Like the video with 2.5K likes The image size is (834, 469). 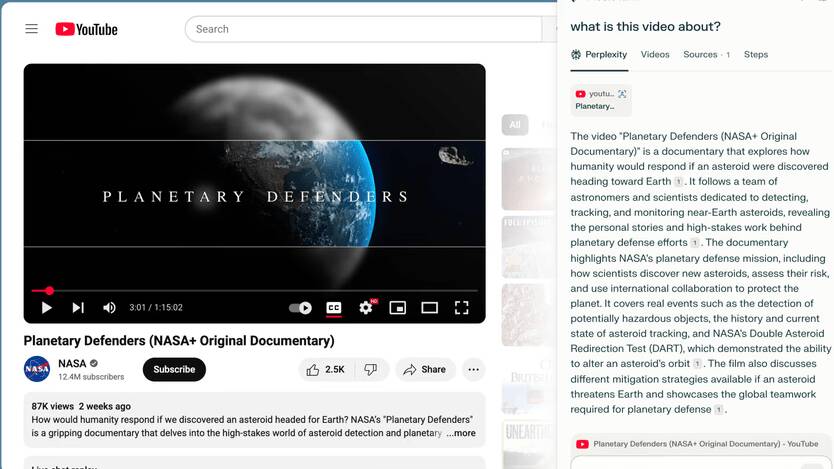(x=326, y=369)
